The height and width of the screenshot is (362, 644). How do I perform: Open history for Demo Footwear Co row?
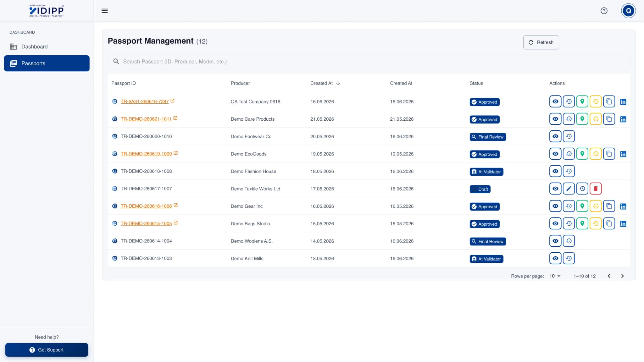[x=569, y=136]
